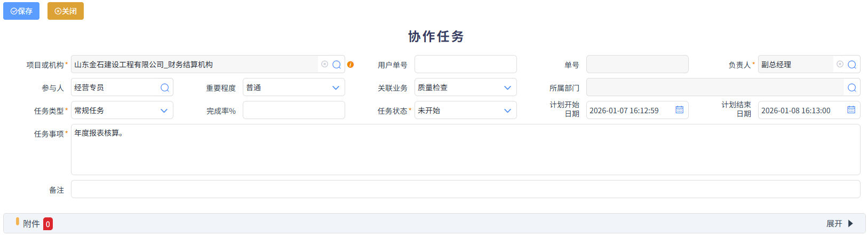Click the orange info icon beside 项目或机构
The height and width of the screenshot is (235, 868).
coord(351,65)
